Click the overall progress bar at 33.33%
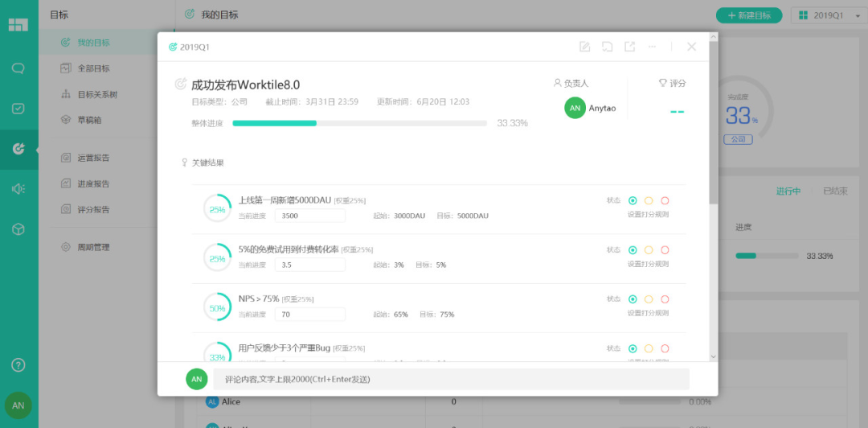The width and height of the screenshot is (868, 428). coord(360,123)
